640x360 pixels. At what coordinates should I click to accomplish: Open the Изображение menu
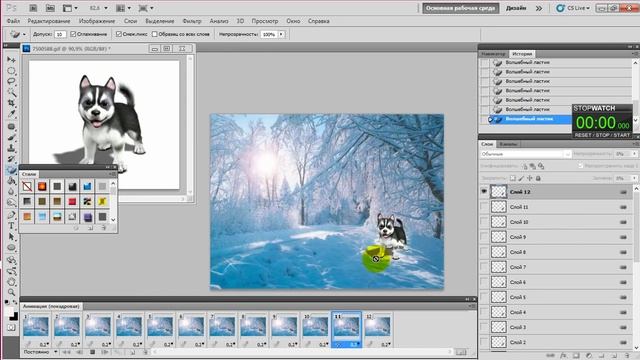coord(97,21)
